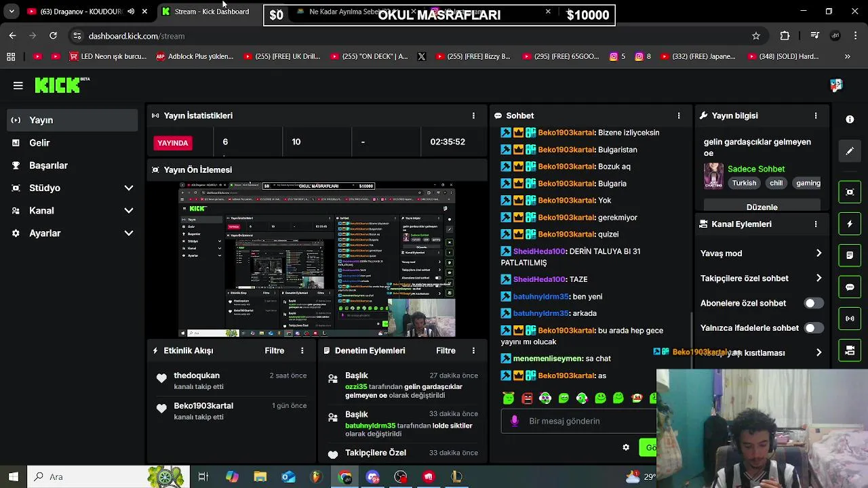The height and width of the screenshot is (488, 868).
Task: Toggle the moderation log icon in right rail
Action: pos(850,256)
